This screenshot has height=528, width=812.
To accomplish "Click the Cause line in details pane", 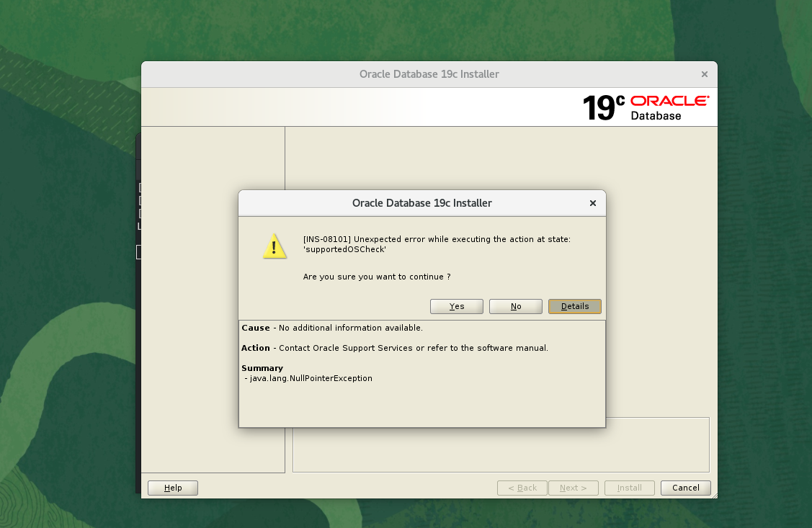I will pyautogui.click(x=332, y=328).
